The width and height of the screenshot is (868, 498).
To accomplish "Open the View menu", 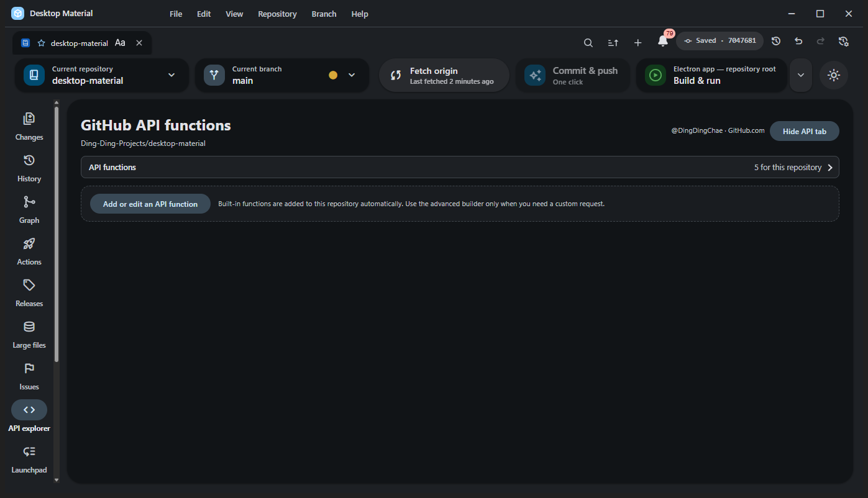I will [x=234, y=14].
